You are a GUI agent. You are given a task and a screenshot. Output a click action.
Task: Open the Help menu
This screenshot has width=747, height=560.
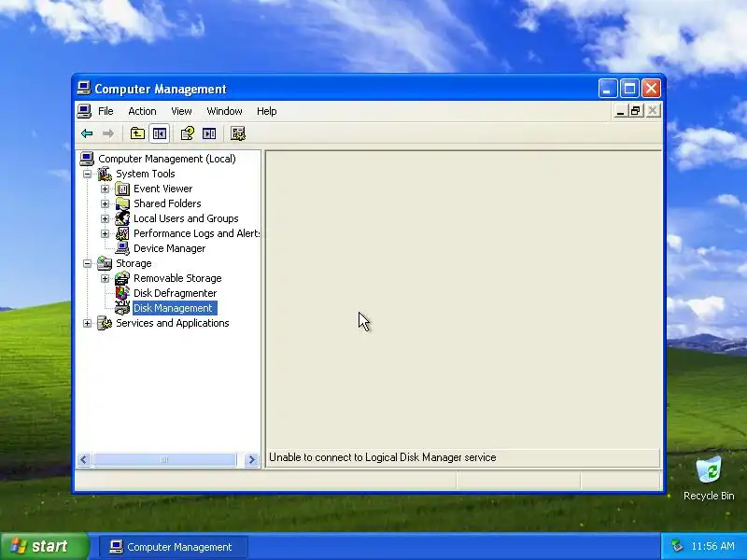[x=267, y=111]
